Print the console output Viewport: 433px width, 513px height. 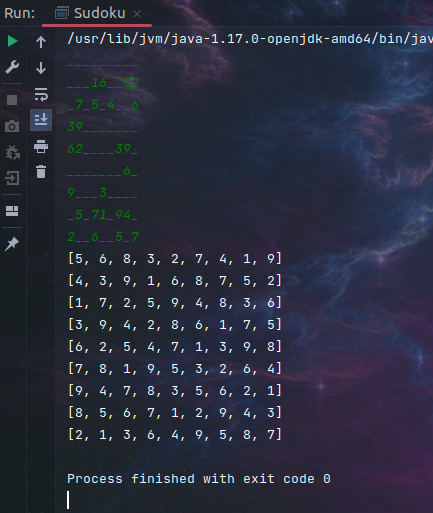point(41,147)
